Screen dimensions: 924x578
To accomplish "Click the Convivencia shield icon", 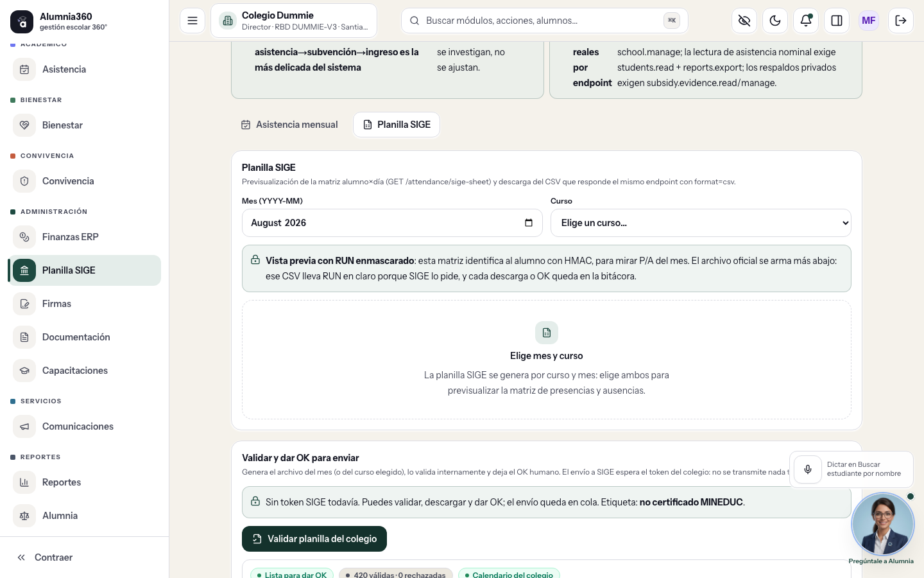I will coord(24,181).
